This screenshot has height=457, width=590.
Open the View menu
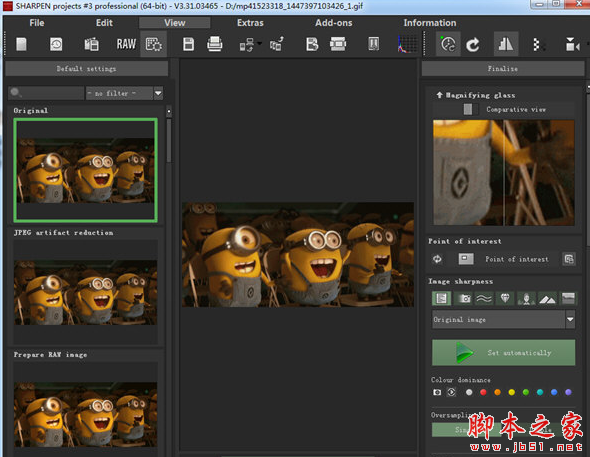click(175, 23)
